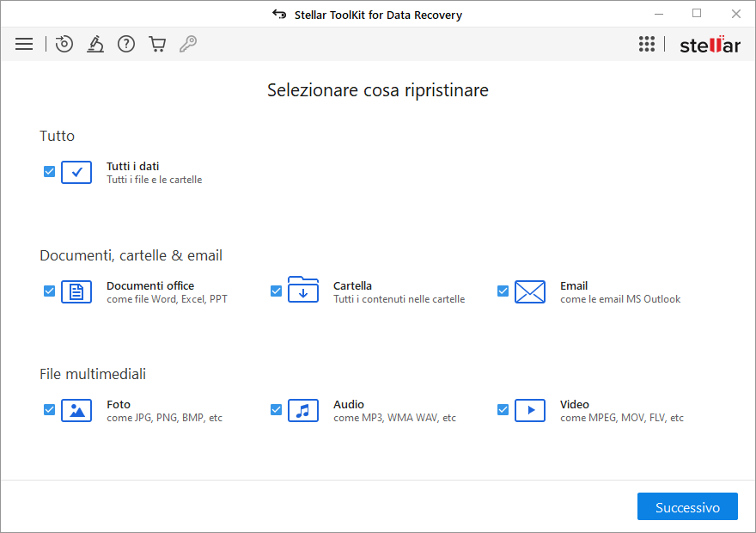The width and height of the screenshot is (756, 533).
Task: Click 'come JPG, PNG, BMP, etc' text
Action: (x=164, y=418)
